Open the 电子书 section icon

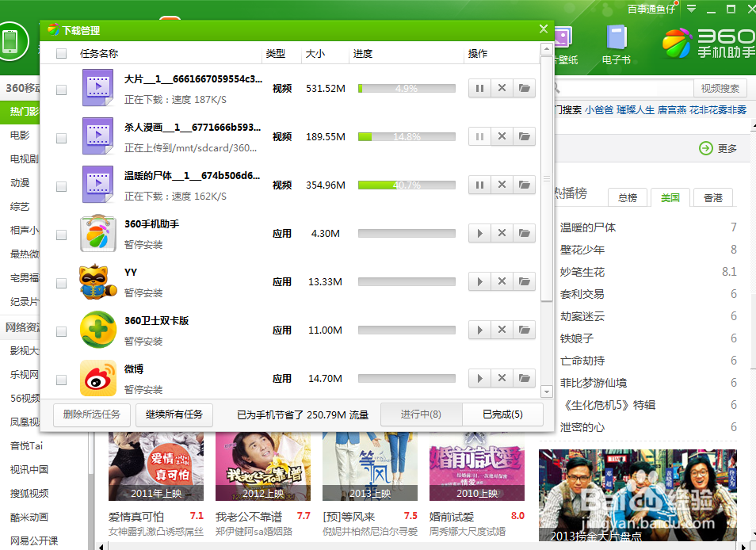pyautogui.click(x=617, y=44)
